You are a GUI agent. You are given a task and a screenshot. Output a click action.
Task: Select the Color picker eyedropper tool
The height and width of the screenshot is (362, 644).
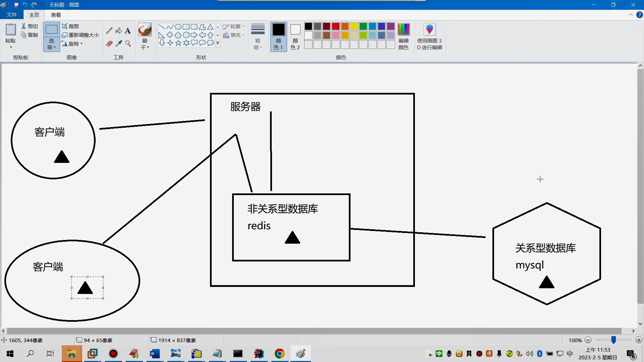coord(118,44)
